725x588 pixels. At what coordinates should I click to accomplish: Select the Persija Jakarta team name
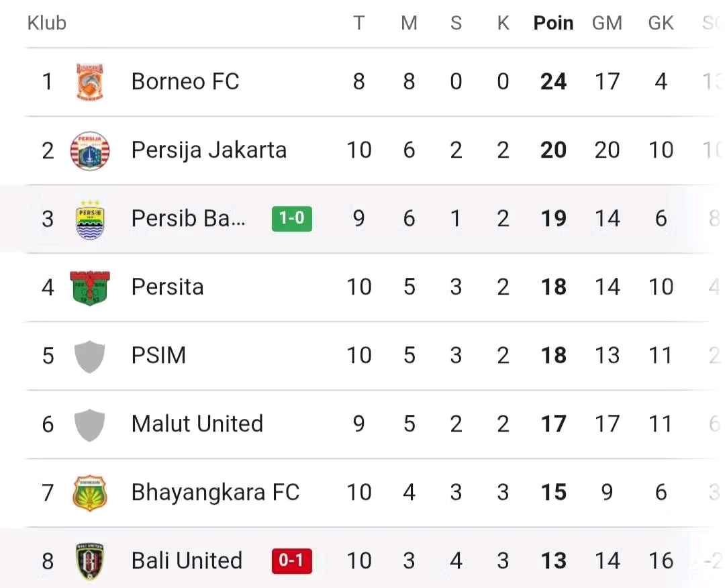click(208, 150)
